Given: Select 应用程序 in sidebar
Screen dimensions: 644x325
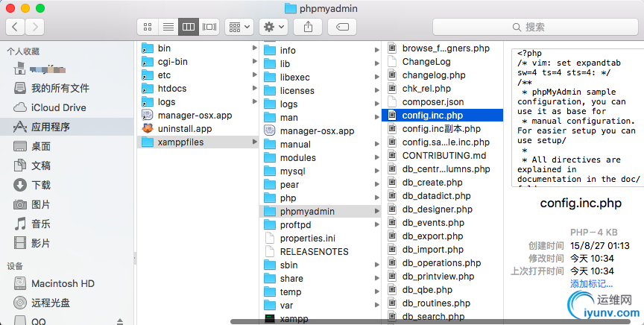Looking at the screenshot, I should point(66,127).
